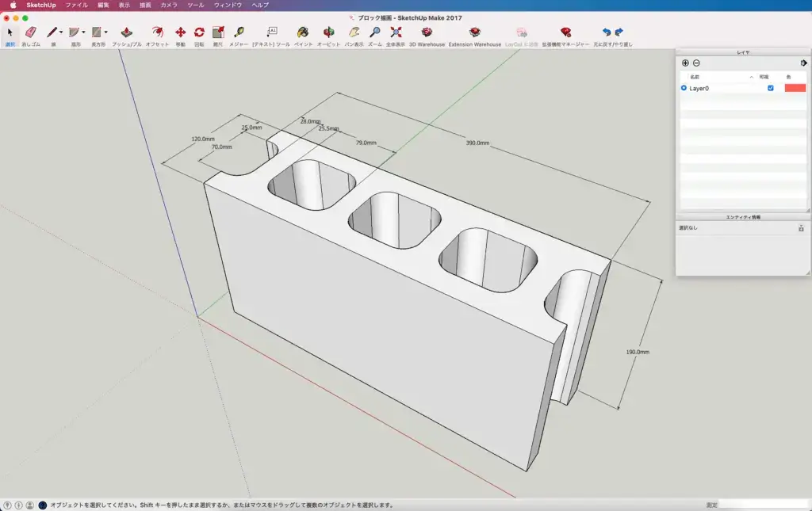Open the Apple menu
The width and height of the screenshot is (812, 511).
pos(13,6)
